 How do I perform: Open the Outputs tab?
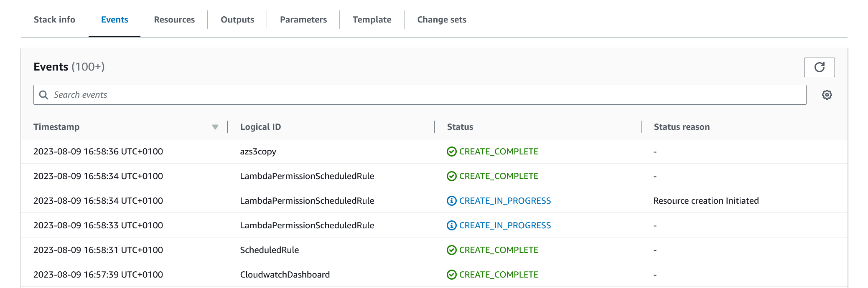click(x=237, y=20)
